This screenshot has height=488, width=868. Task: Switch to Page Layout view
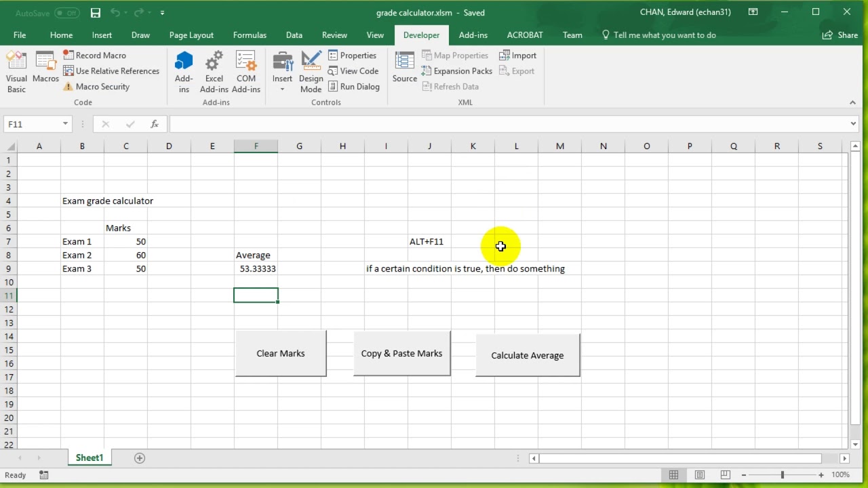[x=700, y=475]
